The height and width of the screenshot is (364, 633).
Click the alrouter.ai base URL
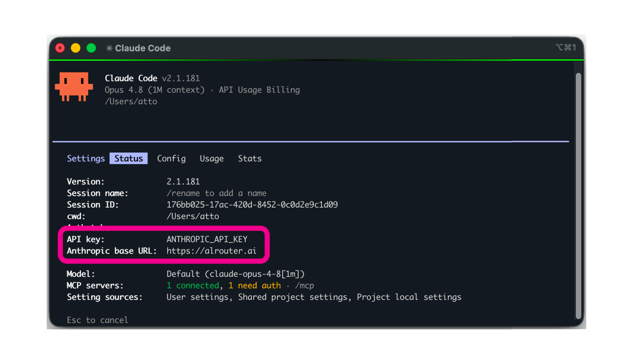pyautogui.click(x=211, y=251)
